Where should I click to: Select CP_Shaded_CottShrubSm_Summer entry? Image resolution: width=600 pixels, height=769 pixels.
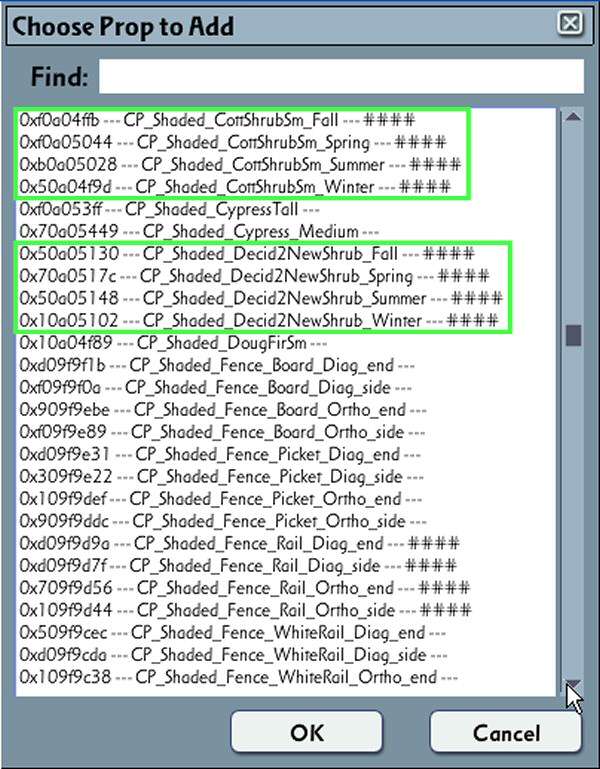[x=240, y=164]
